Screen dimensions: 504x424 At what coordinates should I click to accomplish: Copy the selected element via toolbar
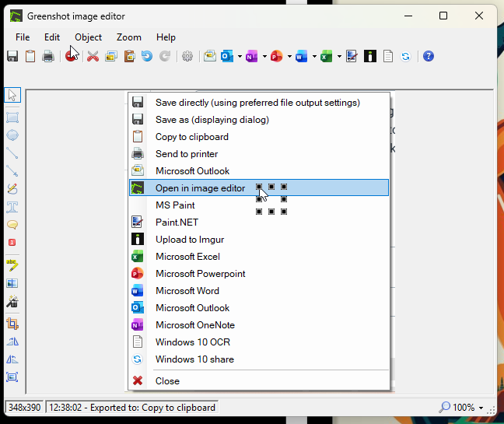pyautogui.click(x=111, y=56)
